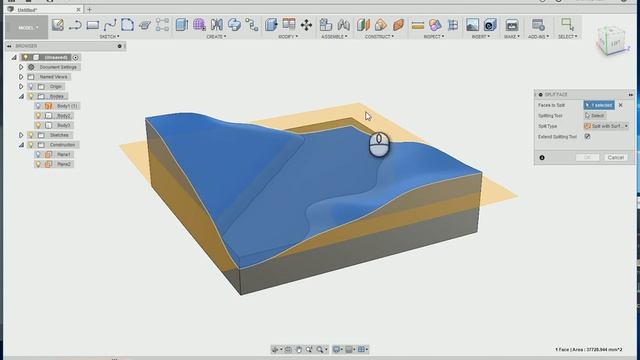Toggle visibility bulb for Body1
Image resolution: width=640 pixels, height=360 pixels.
(38, 106)
